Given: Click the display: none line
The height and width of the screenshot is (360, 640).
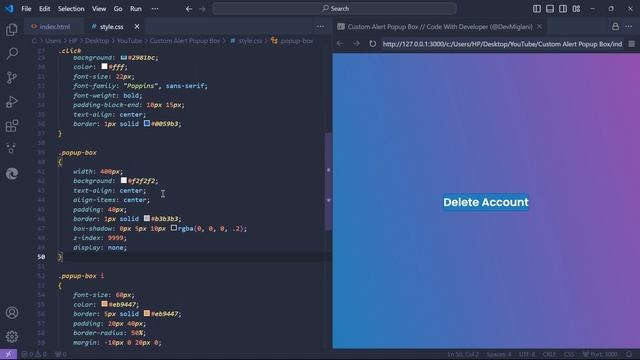Looking at the screenshot, I should coord(100,247).
